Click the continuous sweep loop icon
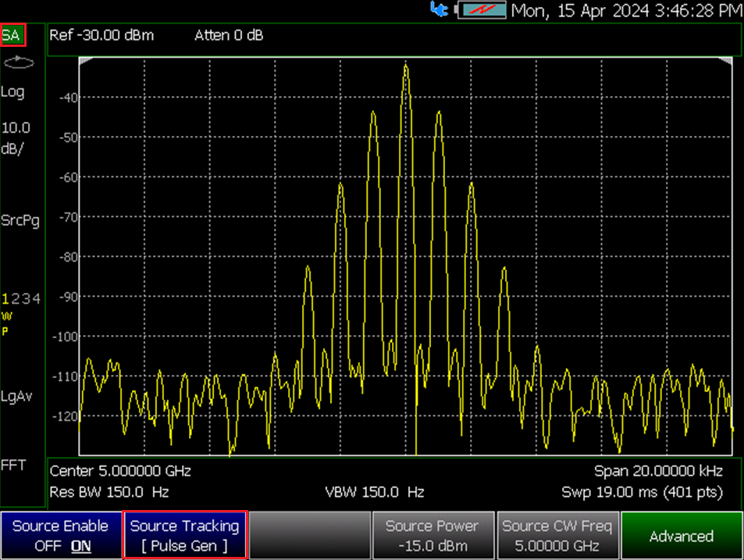744x560 pixels. click(x=19, y=62)
